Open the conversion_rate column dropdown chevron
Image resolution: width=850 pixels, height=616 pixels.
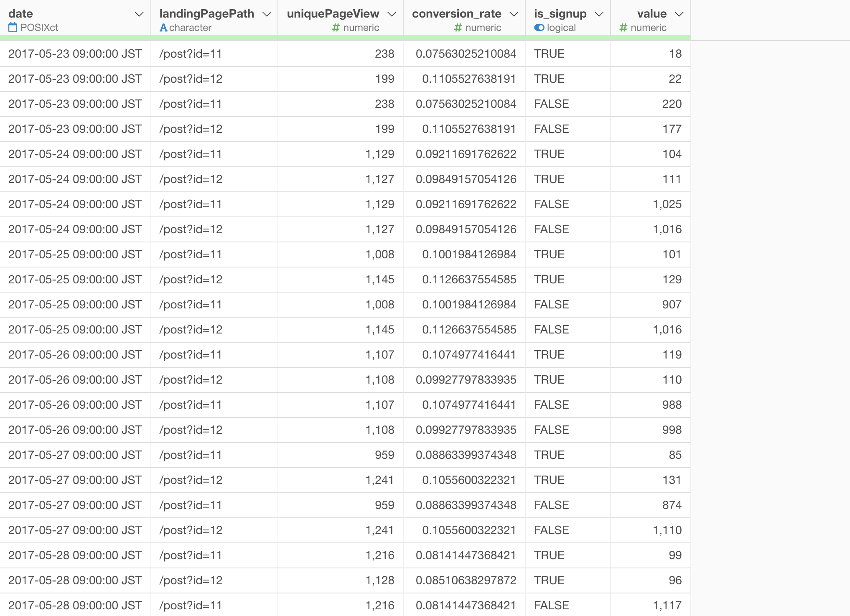click(514, 14)
